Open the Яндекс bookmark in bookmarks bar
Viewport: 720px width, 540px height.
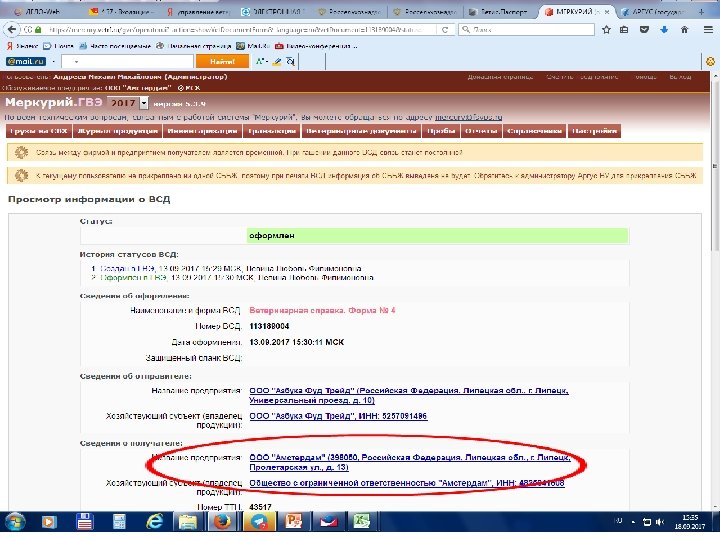pyautogui.click(x=22, y=46)
